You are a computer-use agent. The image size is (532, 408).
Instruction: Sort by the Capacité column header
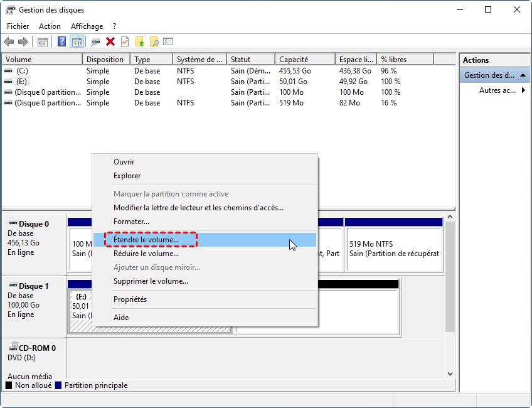[x=305, y=60]
